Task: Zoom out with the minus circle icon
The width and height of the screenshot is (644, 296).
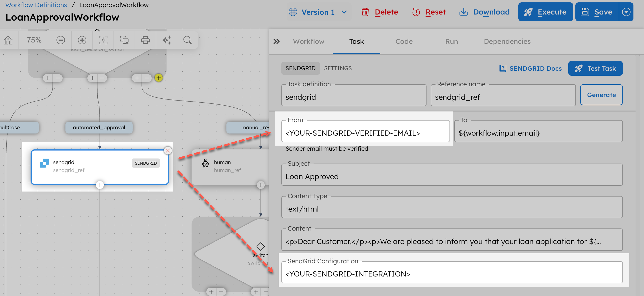Action: (61, 40)
